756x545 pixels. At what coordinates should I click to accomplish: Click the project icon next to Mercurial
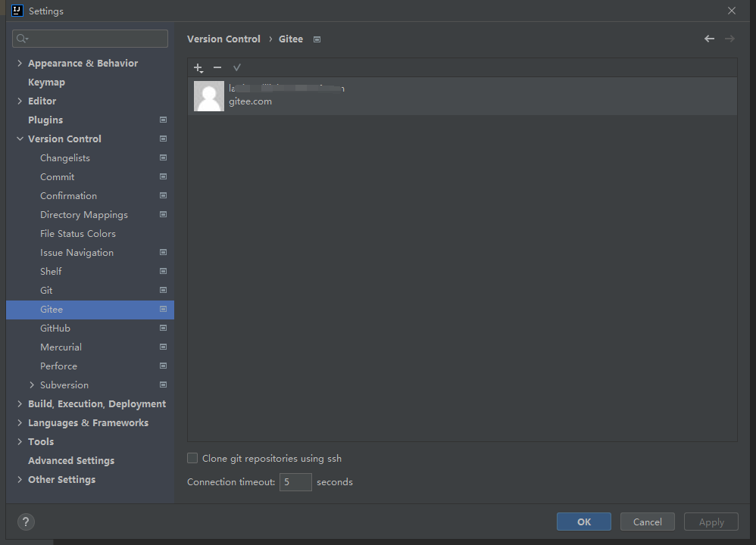(x=164, y=347)
